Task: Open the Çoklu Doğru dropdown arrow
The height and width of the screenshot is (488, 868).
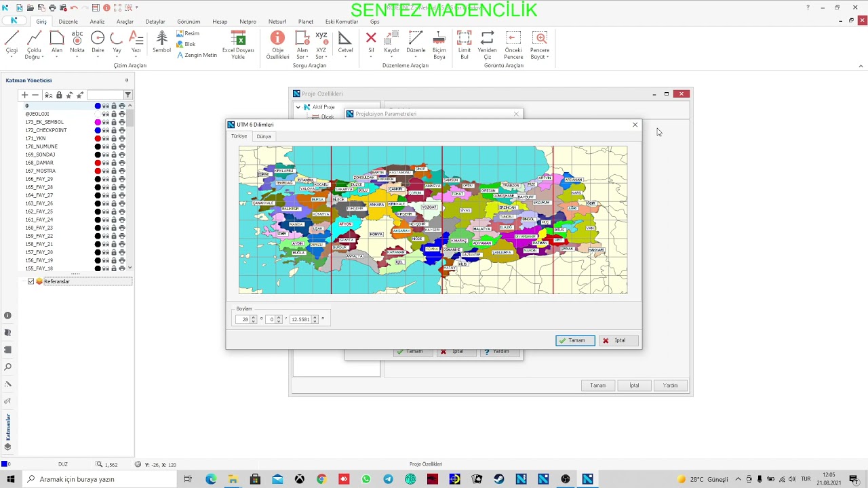Action: tap(43, 57)
